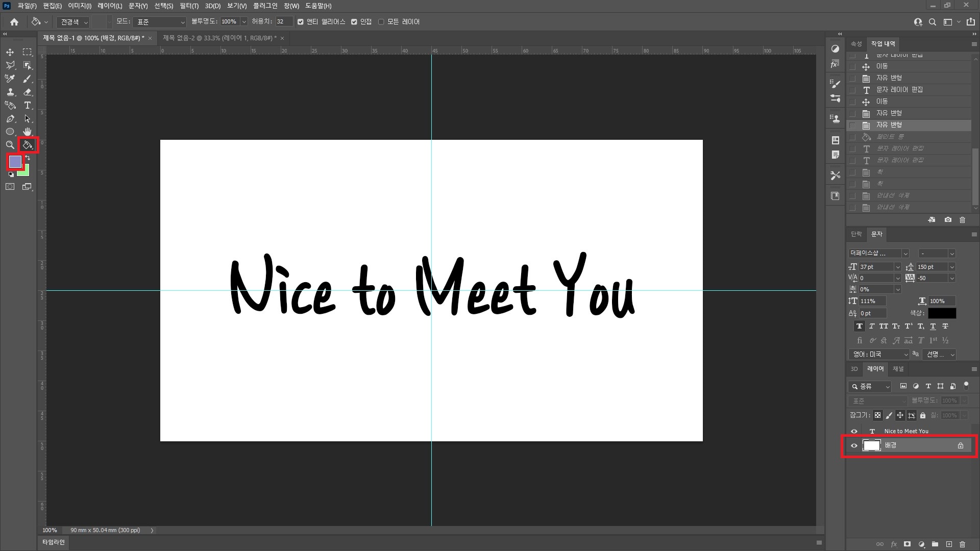Image resolution: width=980 pixels, height=551 pixels.
Task: Expand the font size 37 pt dropdown
Action: click(x=897, y=267)
